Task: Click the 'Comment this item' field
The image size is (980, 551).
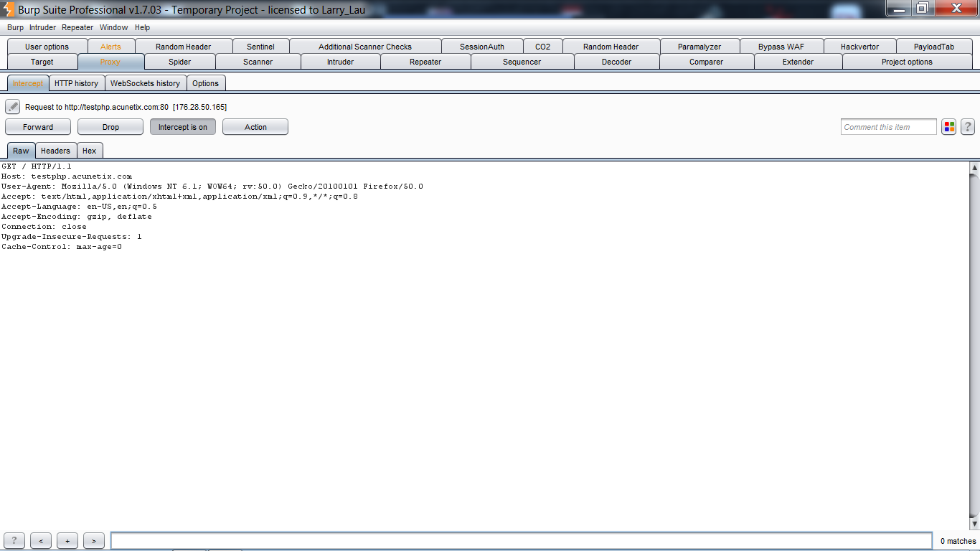Action: [x=889, y=127]
